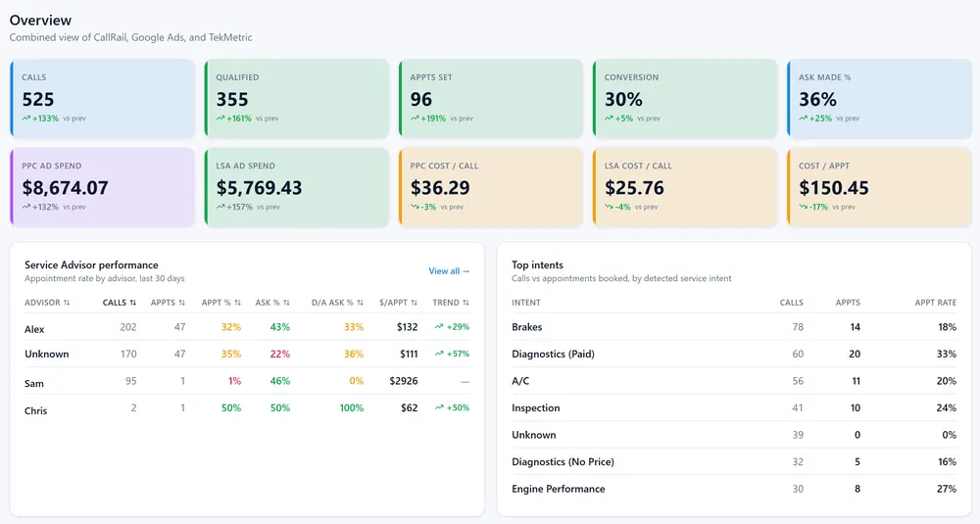
Task: Click the Conversion card trend arrow icon
Action: [609, 119]
